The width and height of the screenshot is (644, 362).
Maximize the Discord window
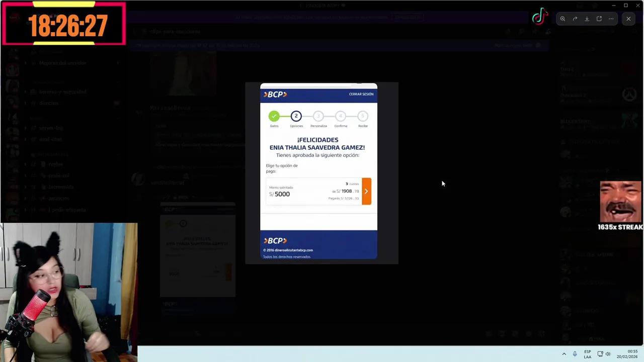(626, 5)
